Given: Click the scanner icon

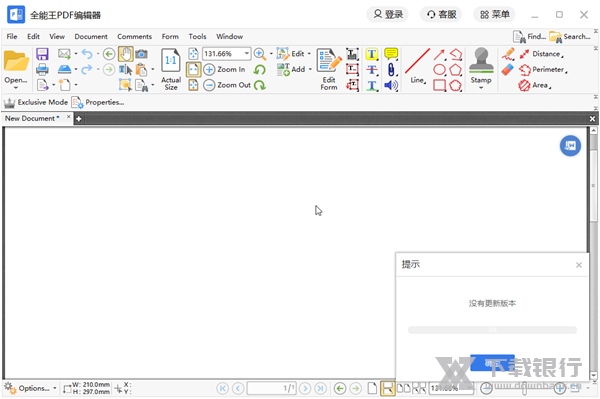Looking at the screenshot, I should pyautogui.click(x=64, y=69).
